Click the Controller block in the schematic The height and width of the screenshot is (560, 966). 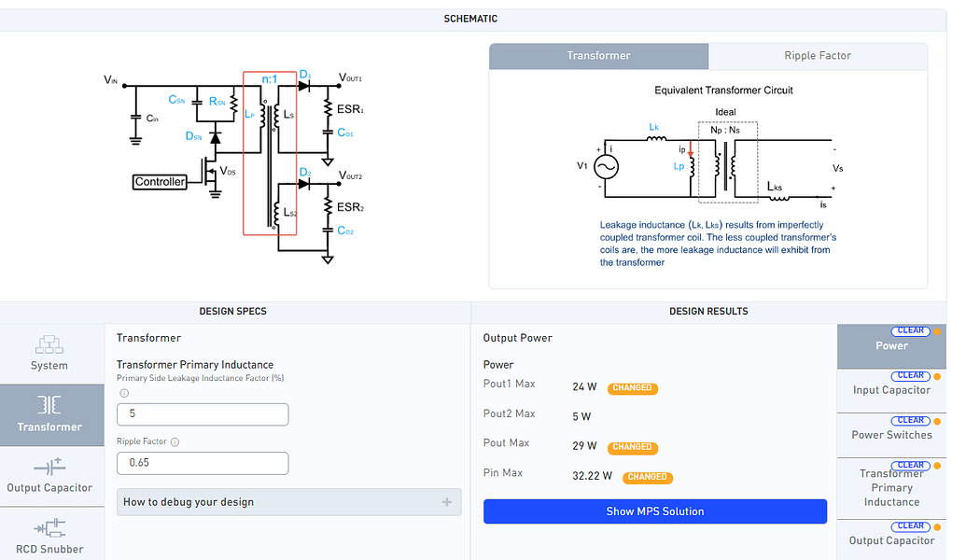coord(160,182)
